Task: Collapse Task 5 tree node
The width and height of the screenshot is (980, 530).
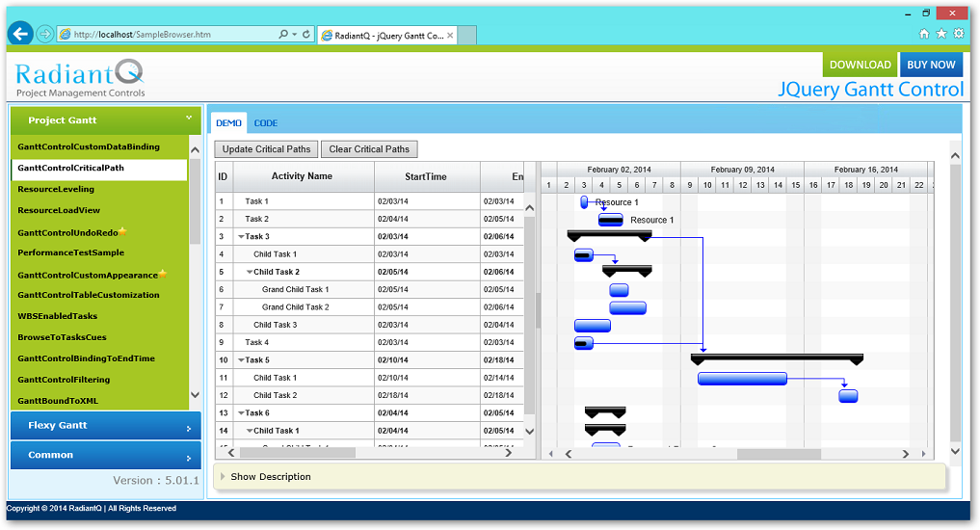Action: 241,360
